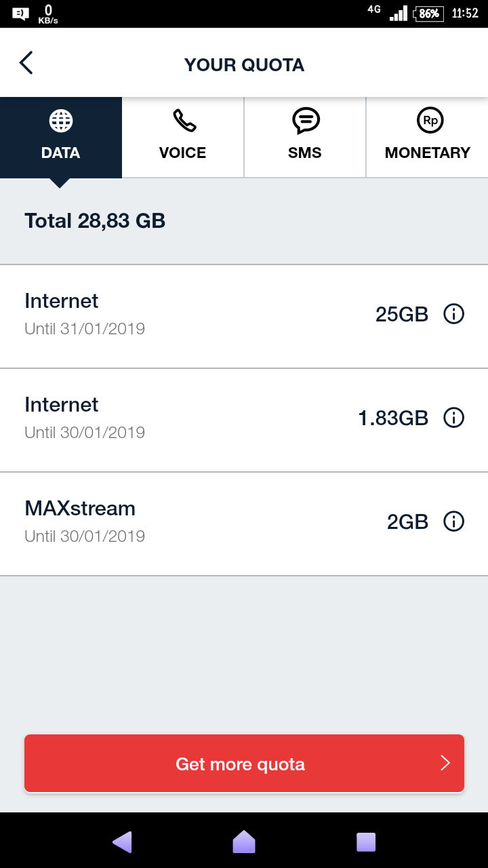Screen dimensions: 488x868
Task: Tap the globe icon on Data tab
Action: click(x=61, y=121)
